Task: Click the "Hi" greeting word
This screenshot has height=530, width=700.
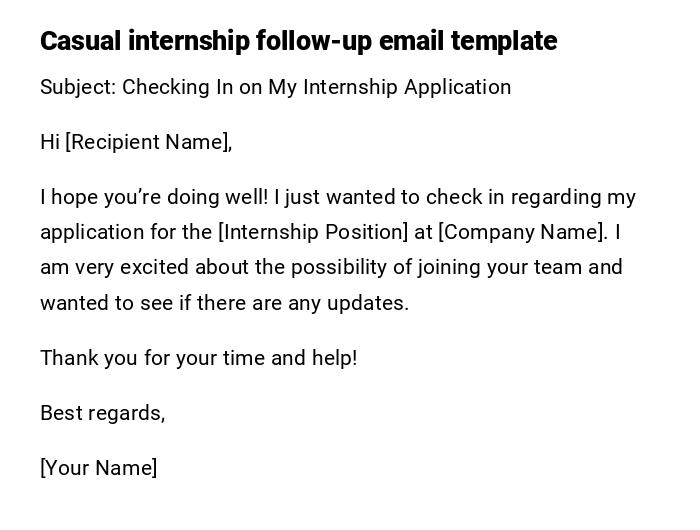Action: [50, 142]
